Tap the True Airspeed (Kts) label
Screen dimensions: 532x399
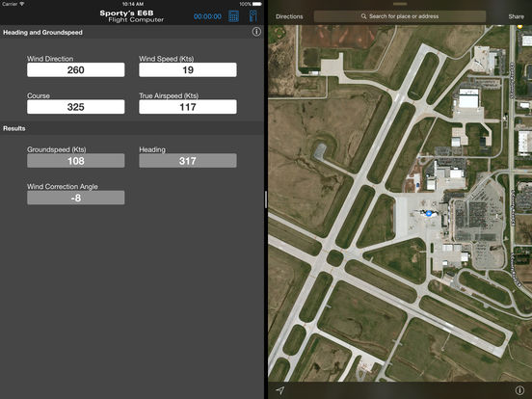coord(169,95)
